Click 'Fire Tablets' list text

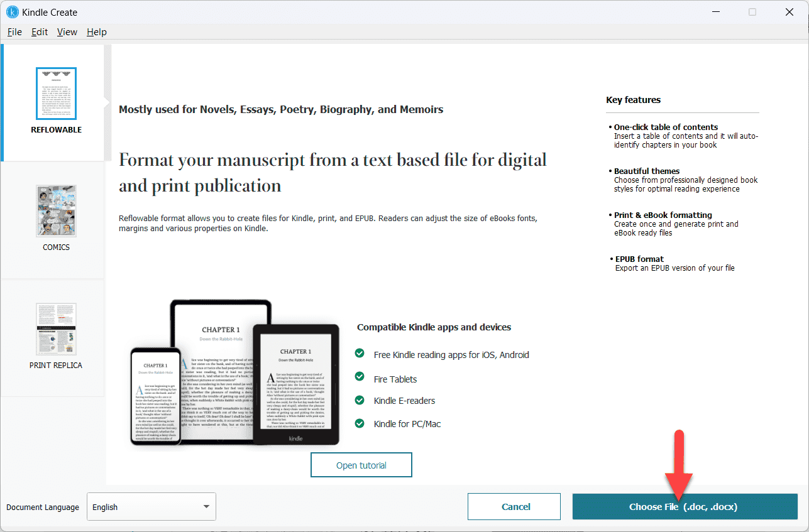pos(395,379)
